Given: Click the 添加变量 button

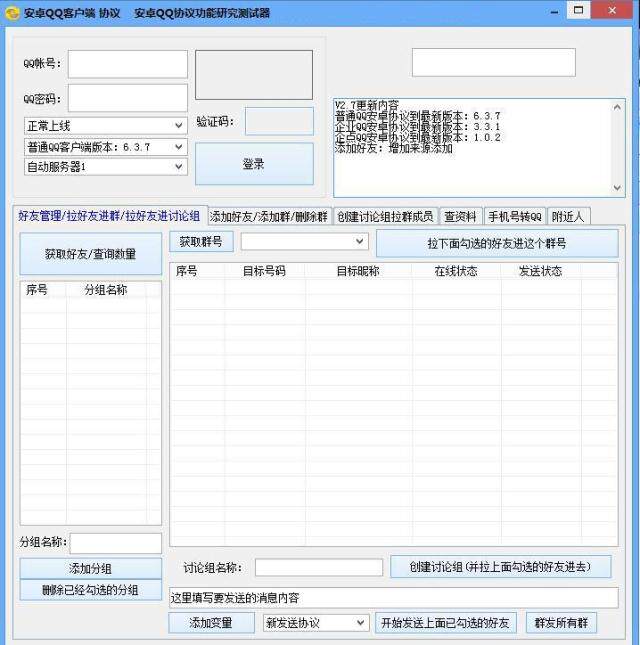Looking at the screenshot, I should (x=211, y=623).
